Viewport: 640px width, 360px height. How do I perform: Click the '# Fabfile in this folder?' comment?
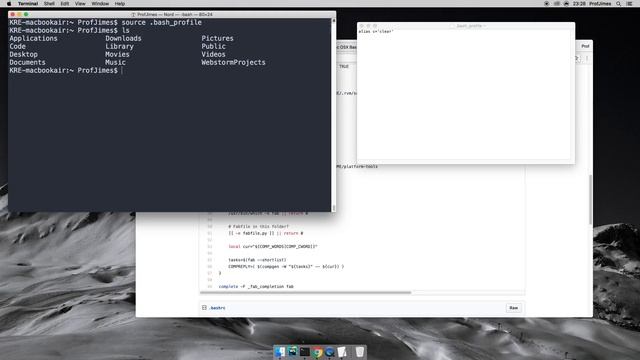pyautogui.click(x=258, y=226)
